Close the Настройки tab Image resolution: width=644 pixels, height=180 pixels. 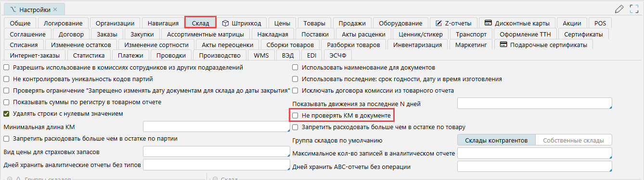point(55,9)
